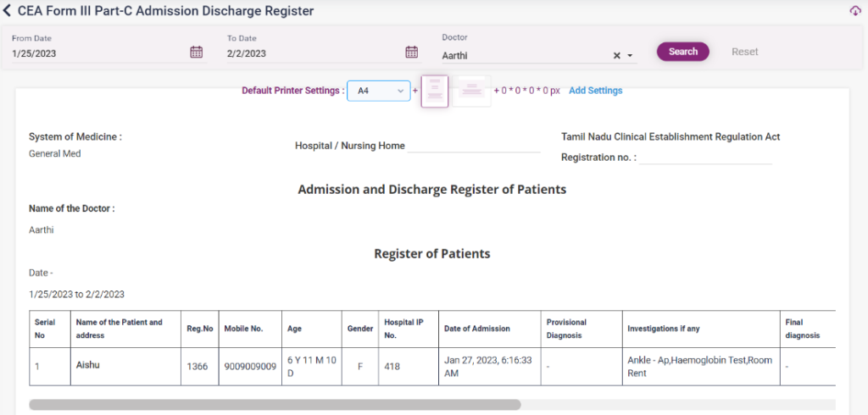The height and width of the screenshot is (415, 868).
Task: Click the mobile number 9009009009 cell
Action: point(250,367)
